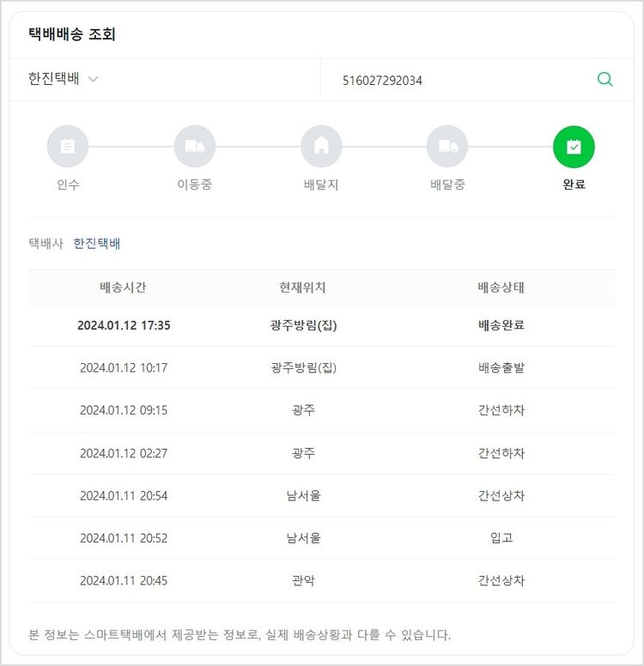The height and width of the screenshot is (666, 644).
Task: Click the tracking number input field
Action: tap(455, 81)
